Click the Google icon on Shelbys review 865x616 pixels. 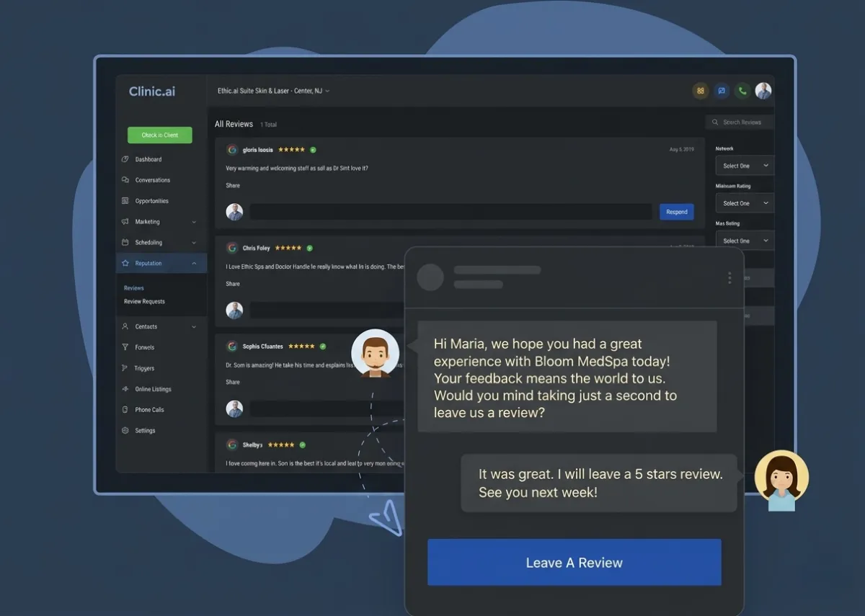click(232, 445)
